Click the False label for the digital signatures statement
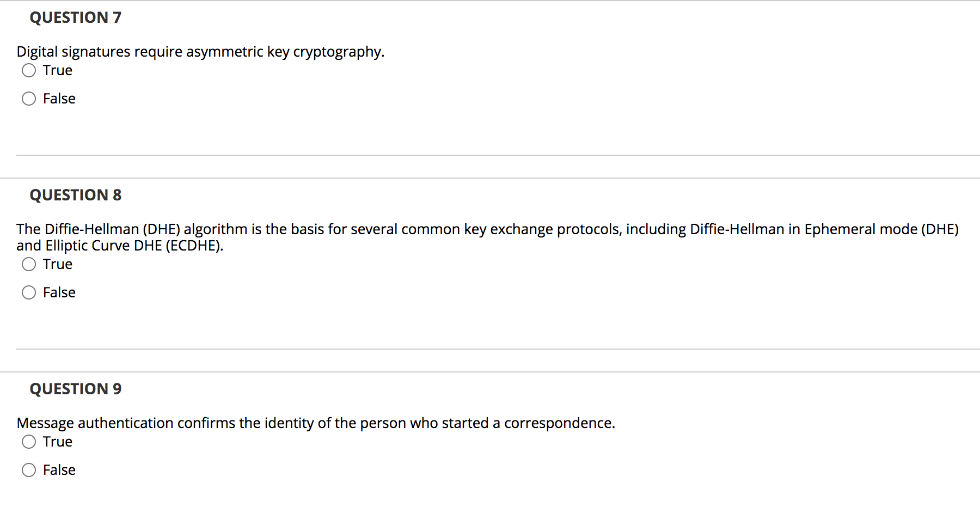Image resolution: width=980 pixels, height=513 pixels. 59,99
